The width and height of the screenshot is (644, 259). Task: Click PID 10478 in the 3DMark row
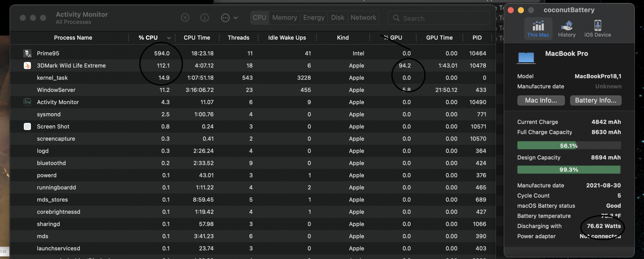click(x=478, y=65)
